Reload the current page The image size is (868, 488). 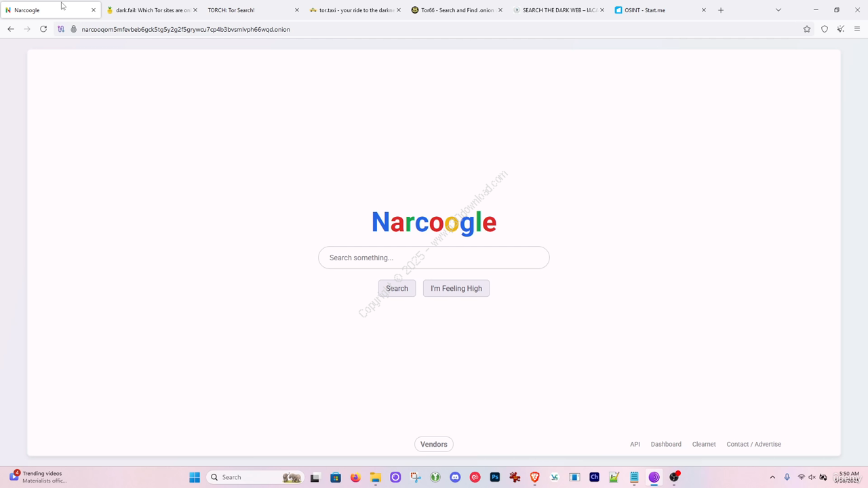pyautogui.click(x=43, y=29)
